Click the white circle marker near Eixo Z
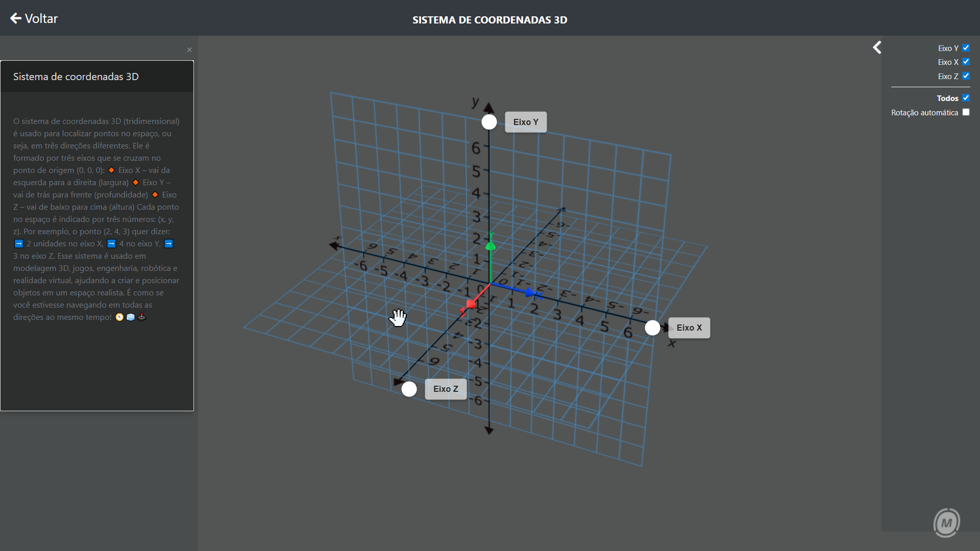This screenshot has height=551, width=980. [x=408, y=389]
